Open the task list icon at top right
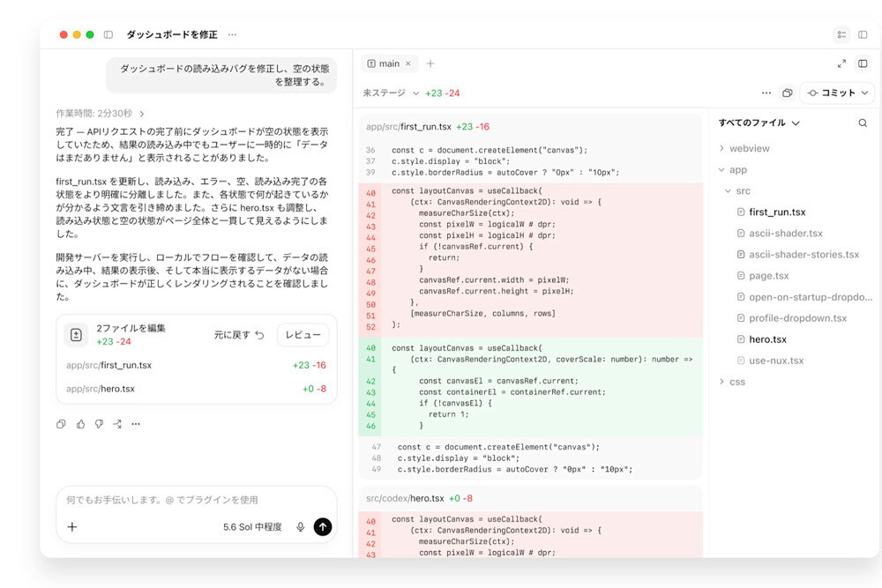Screen dimensions: 882x588 point(841,35)
